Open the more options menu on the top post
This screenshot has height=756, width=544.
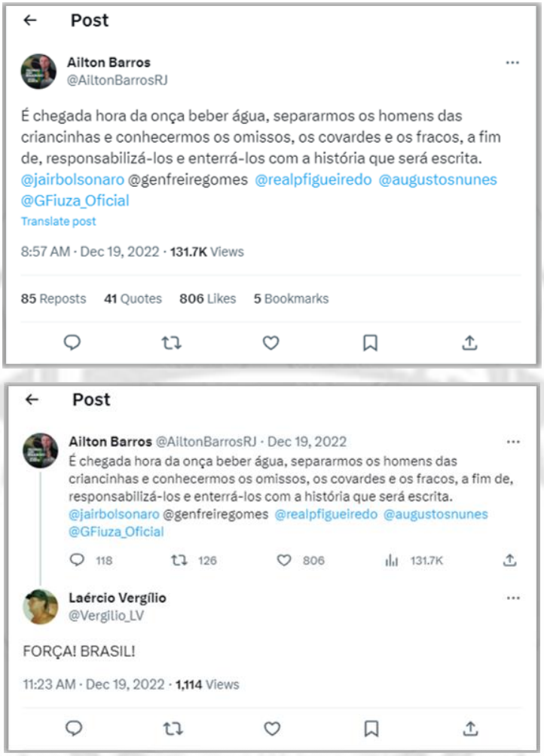click(x=512, y=63)
